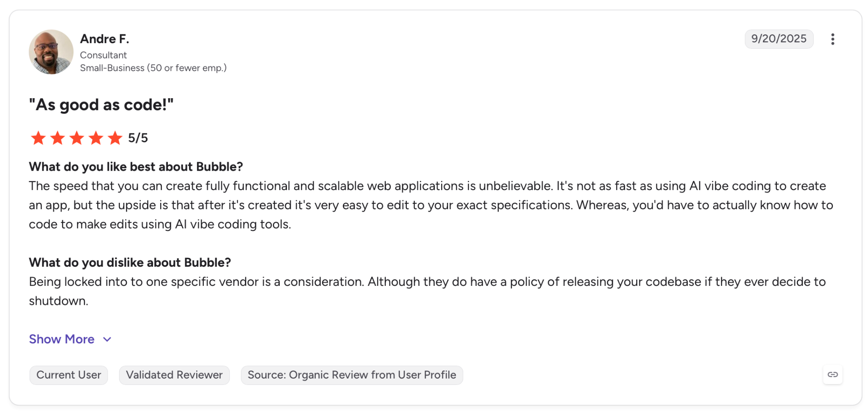The height and width of the screenshot is (412, 868).
Task: Click "What do you dislike about Bubble?" heading
Action: [x=130, y=263]
